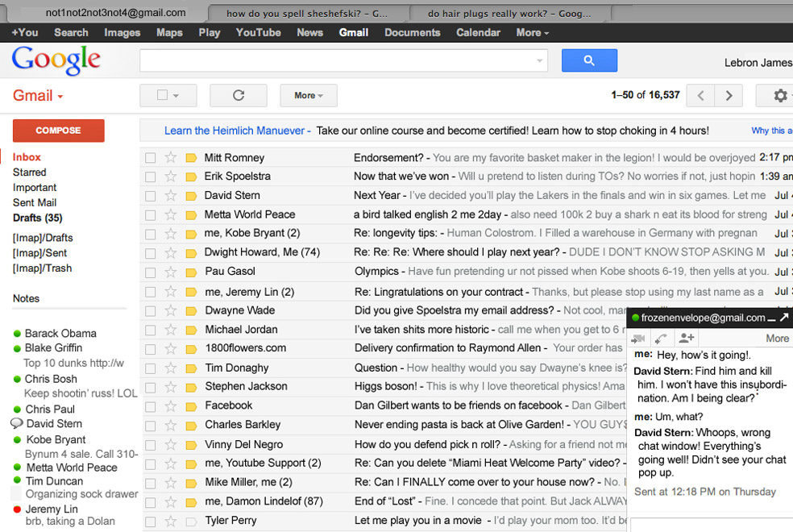
Task: Start a phone call from the chat window
Action: [661, 338]
